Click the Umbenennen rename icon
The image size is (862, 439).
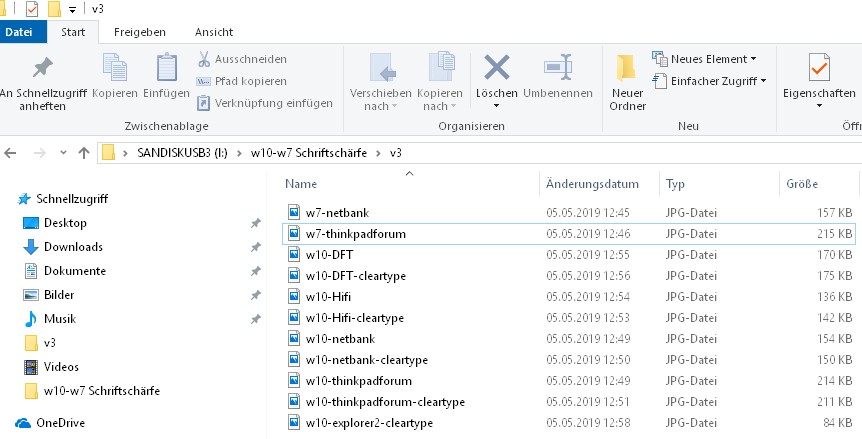click(x=556, y=69)
